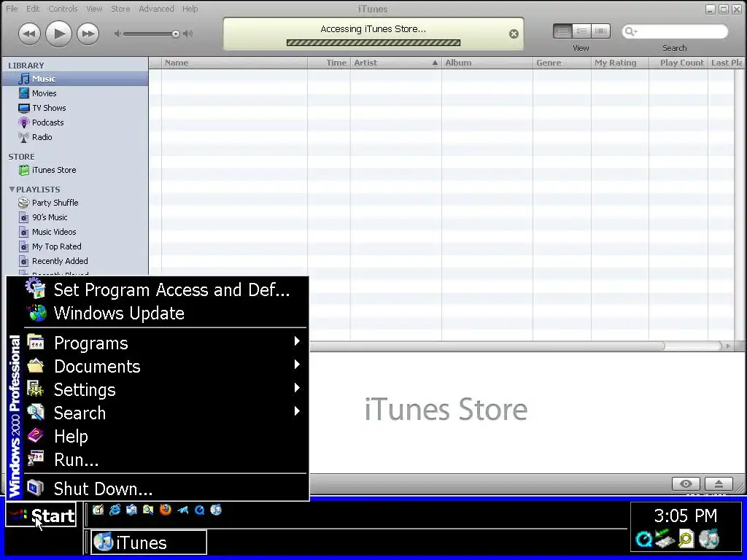
Task: Select 90's Music playlist
Action: (x=75, y=217)
